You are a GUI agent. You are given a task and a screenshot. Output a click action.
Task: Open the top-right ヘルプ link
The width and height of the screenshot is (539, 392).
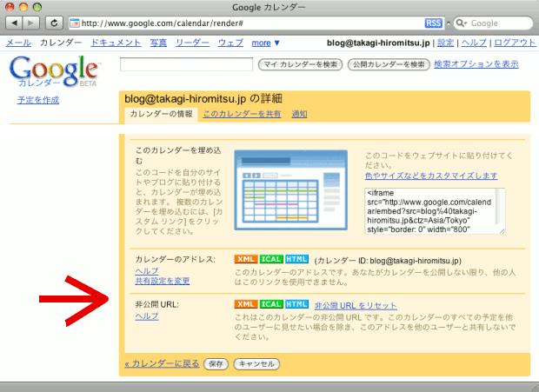pyautogui.click(x=474, y=43)
